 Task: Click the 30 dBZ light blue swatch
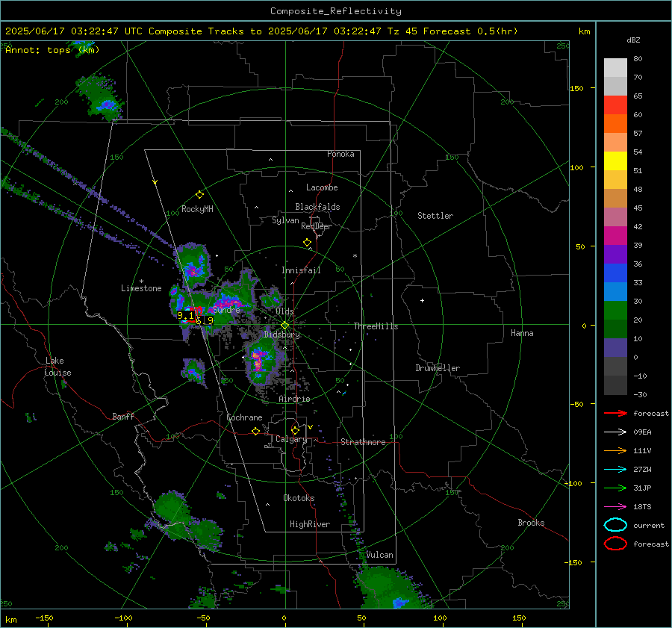tap(615, 291)
